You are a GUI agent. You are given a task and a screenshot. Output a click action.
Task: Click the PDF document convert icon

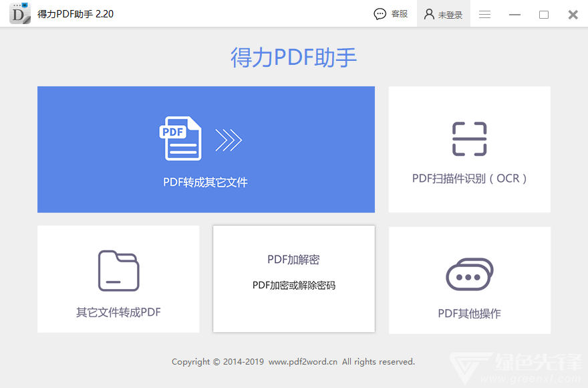coord(180,138)
